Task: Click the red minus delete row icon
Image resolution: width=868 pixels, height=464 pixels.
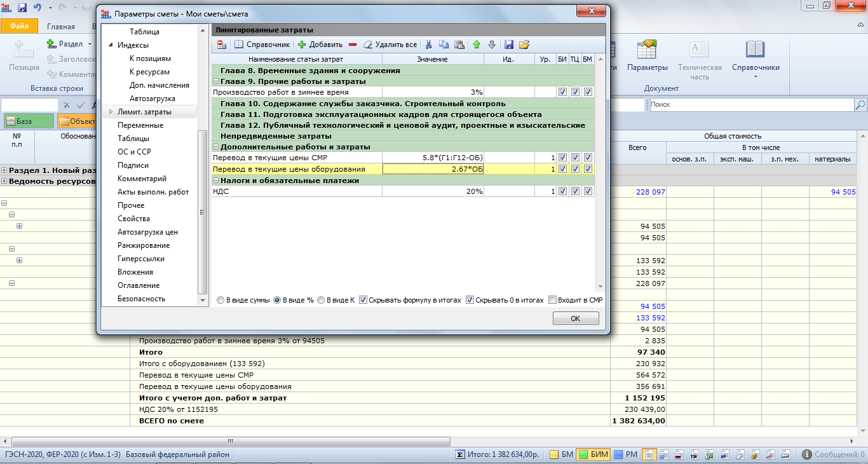Action: pyautogui.click(x=353, y=44)
